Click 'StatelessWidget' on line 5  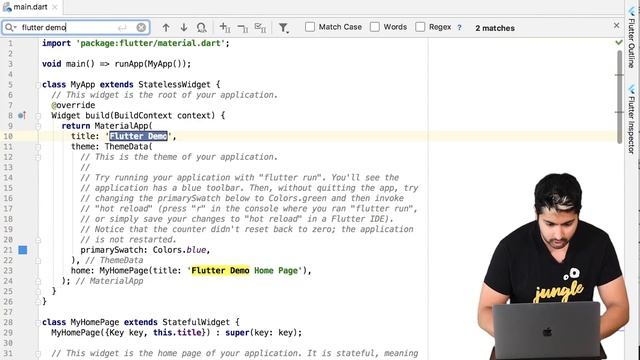click(174, 84)
